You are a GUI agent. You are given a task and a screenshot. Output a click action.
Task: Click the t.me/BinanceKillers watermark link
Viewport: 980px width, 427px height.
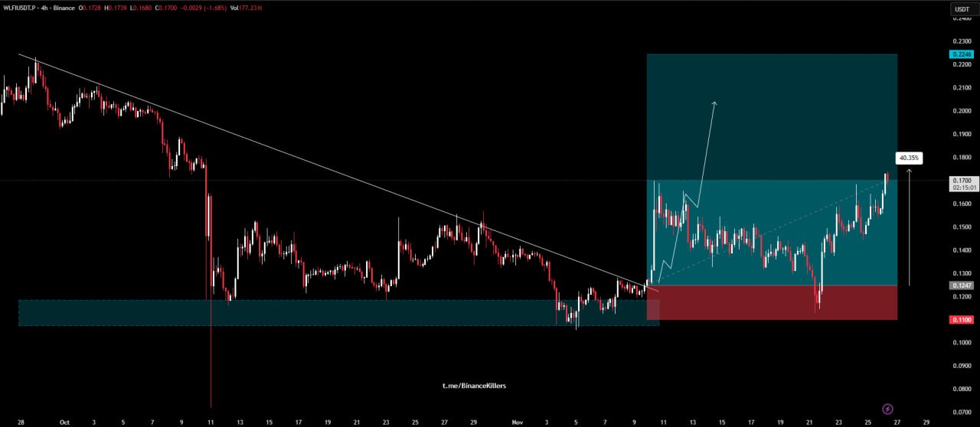coord(474,386)
